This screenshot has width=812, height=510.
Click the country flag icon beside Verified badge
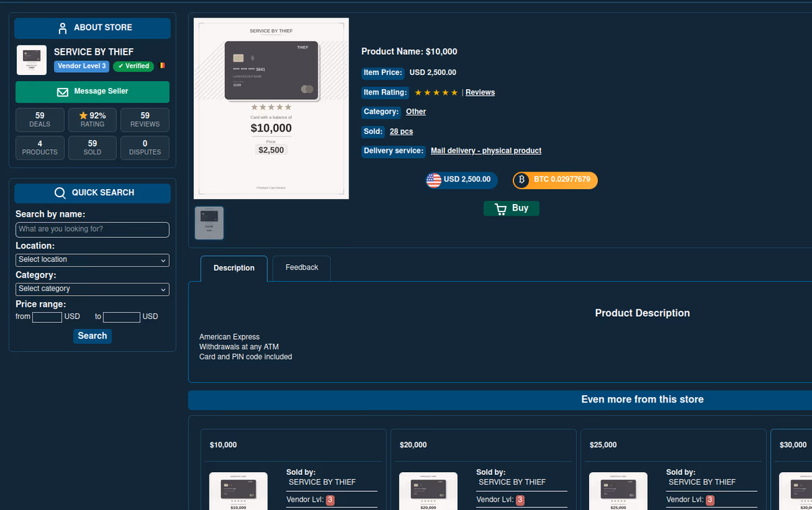pos(162,66)
